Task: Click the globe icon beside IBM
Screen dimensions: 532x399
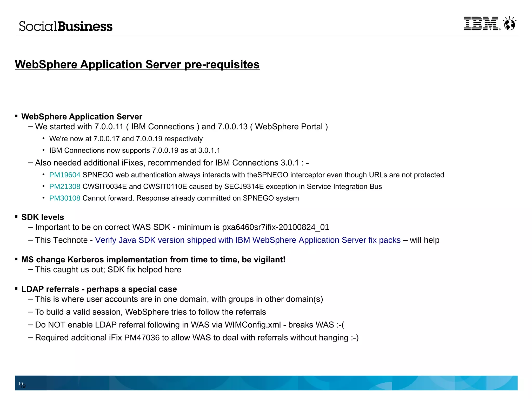Action: click(x=509, y=23)
